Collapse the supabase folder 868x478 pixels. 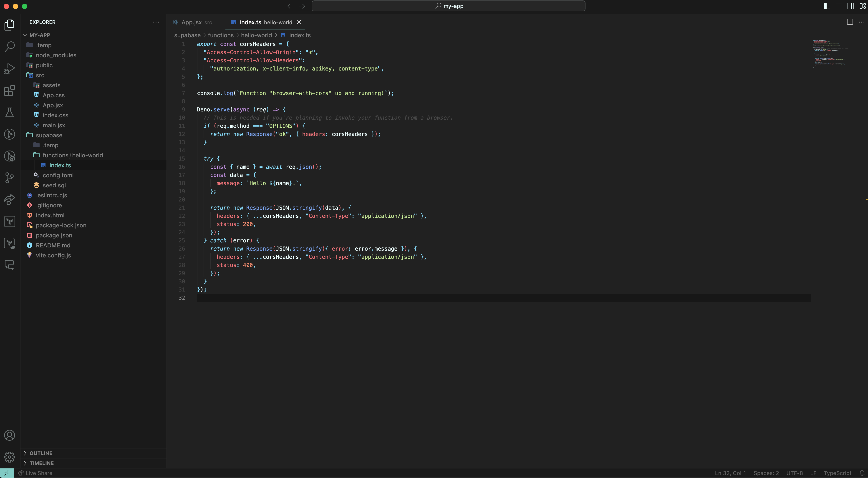point(94,135)
